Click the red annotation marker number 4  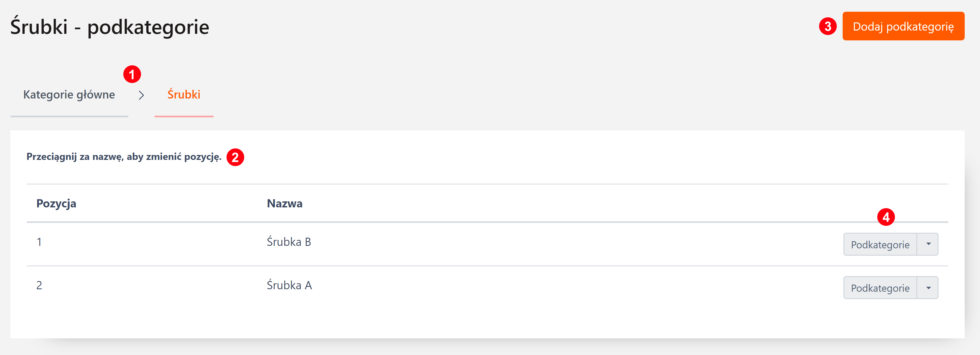click(x=886, y=217)
